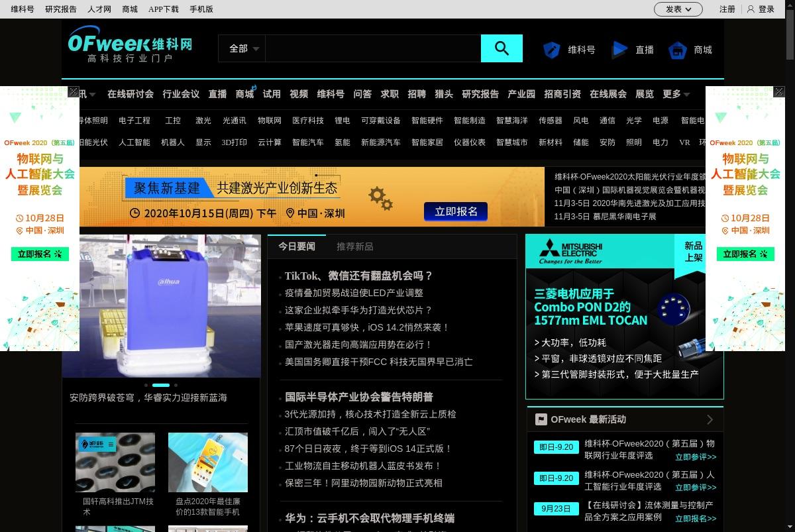Screen dimensions: 795x532
Task: Open the 电子工程 industry category
Action: [x=134, y=121]
